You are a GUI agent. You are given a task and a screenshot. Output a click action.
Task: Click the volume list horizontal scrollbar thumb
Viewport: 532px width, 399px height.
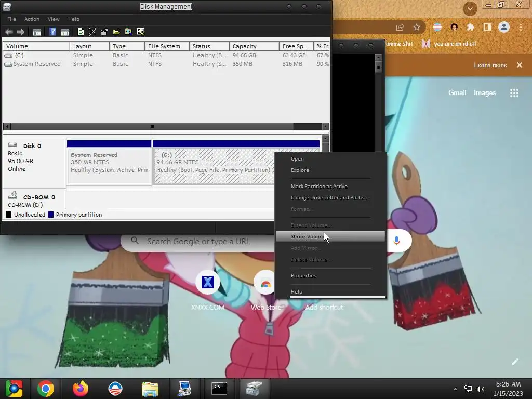(x=152, y=127)
